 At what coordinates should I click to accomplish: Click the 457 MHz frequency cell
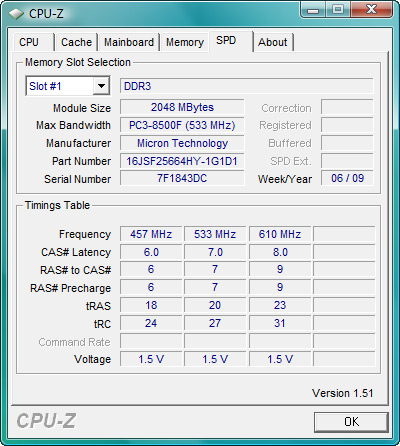[151, 234]
